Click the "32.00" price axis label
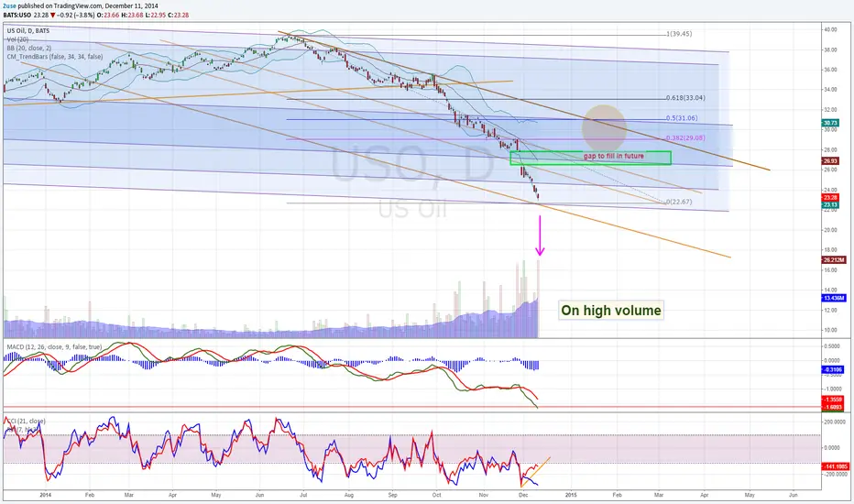This screenshot has height=504, width=854. pos(830,110)
